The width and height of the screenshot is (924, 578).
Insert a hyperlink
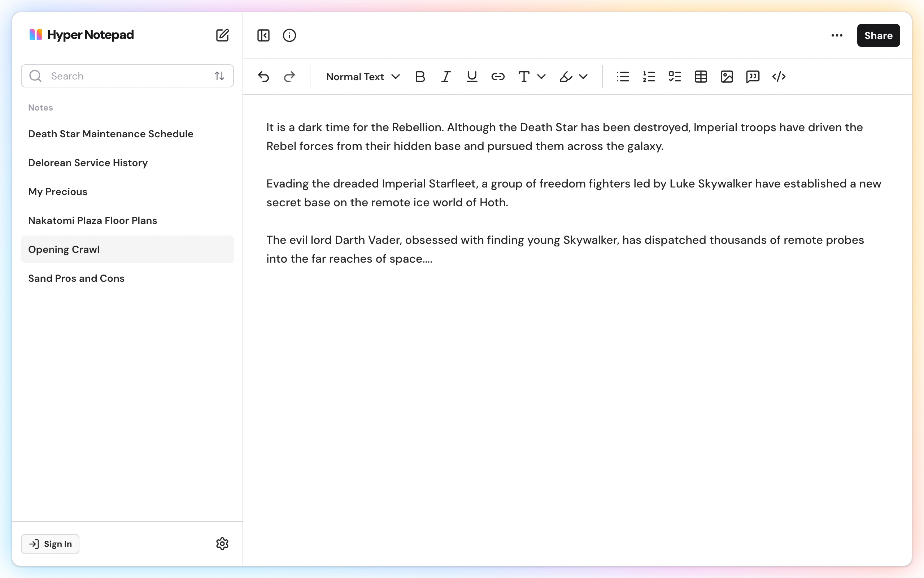click(498, 77)
